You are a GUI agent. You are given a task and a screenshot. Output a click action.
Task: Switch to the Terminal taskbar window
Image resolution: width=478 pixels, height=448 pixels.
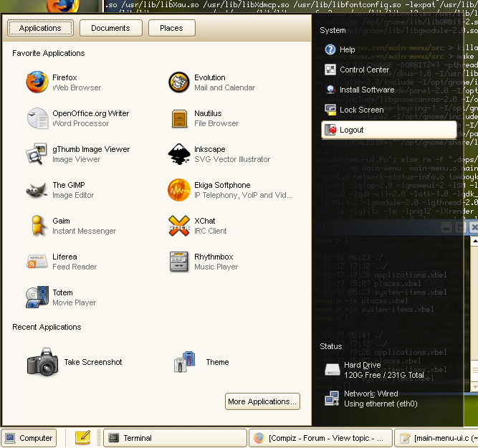point(175,438)
